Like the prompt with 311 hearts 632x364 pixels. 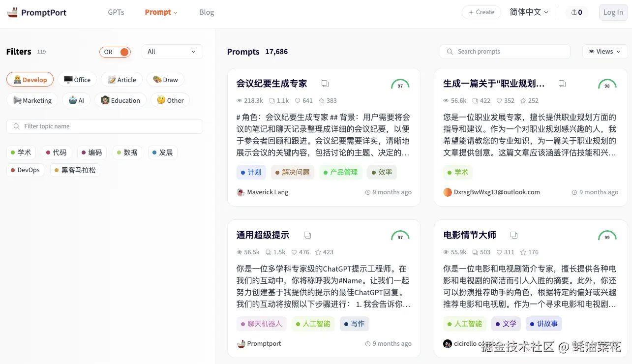[499, 252]
